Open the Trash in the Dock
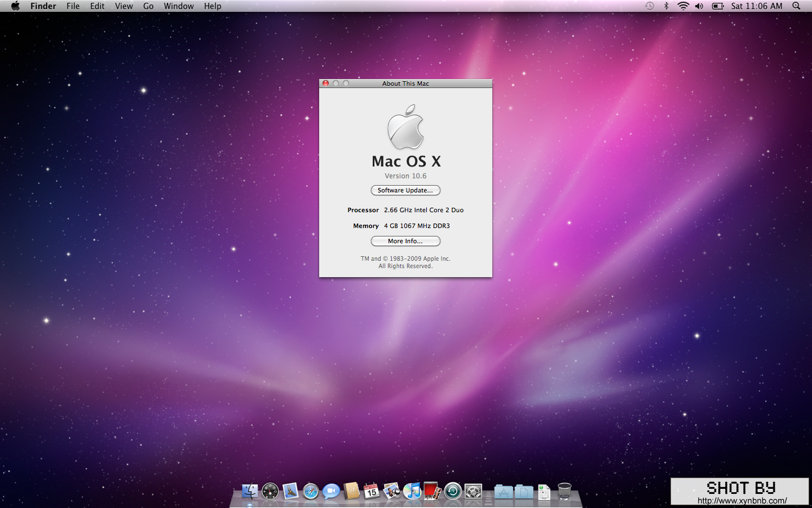Image resolution: width=812 pixels, height=508 pixels. [564, 491]
